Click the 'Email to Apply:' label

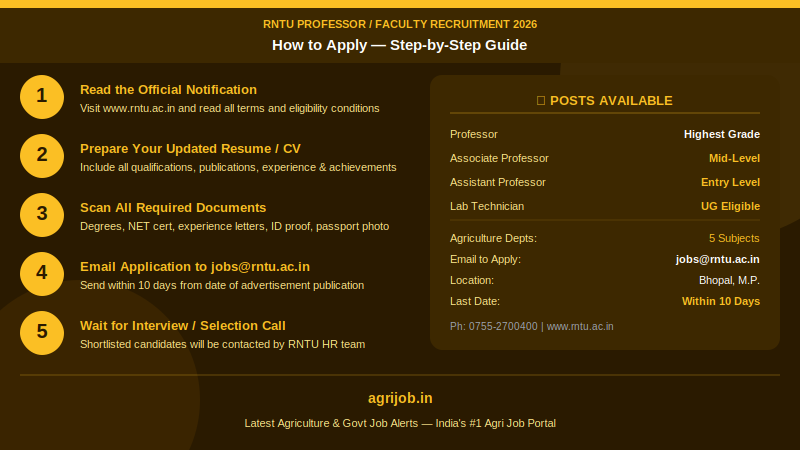(x=485, y=259)
